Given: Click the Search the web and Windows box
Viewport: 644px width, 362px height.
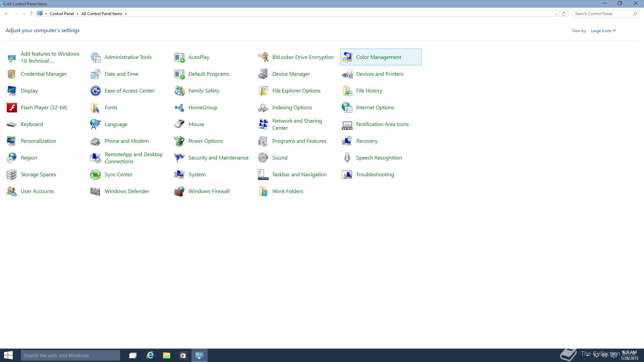Looking at the screenshot, I should click(x=70, y=355).
